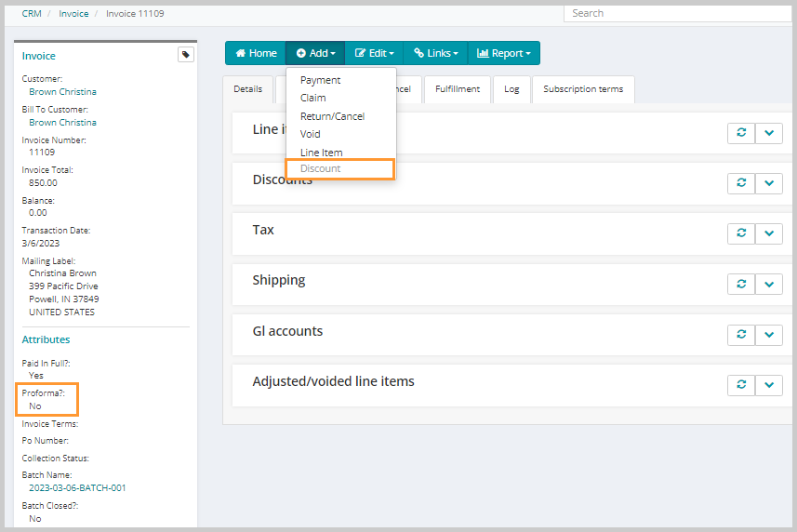Screen dimensions: 797x532
Task: Click the Gl accounts section title
Action: pos(287,331)
